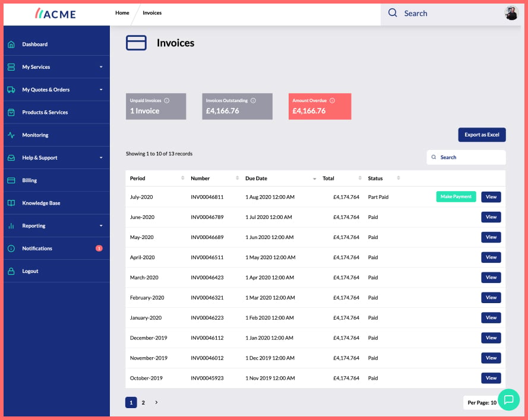Click the Monitoring pulse icon

coord(11,135)
